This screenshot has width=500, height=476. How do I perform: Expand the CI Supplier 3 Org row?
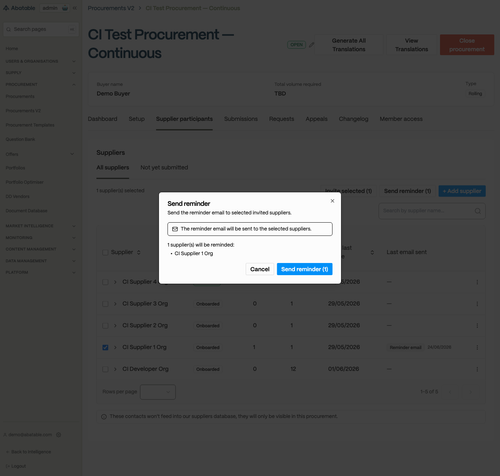click(x=115, y=304)
